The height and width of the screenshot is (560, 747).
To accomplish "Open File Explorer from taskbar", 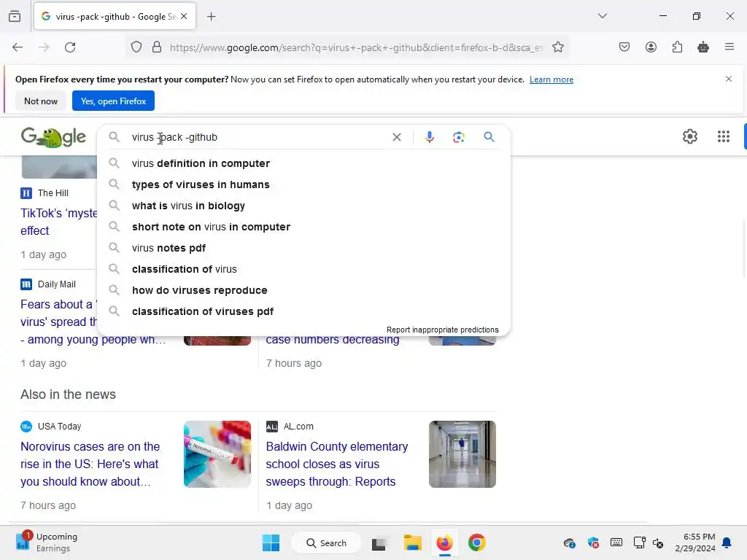I will (413, 542).
